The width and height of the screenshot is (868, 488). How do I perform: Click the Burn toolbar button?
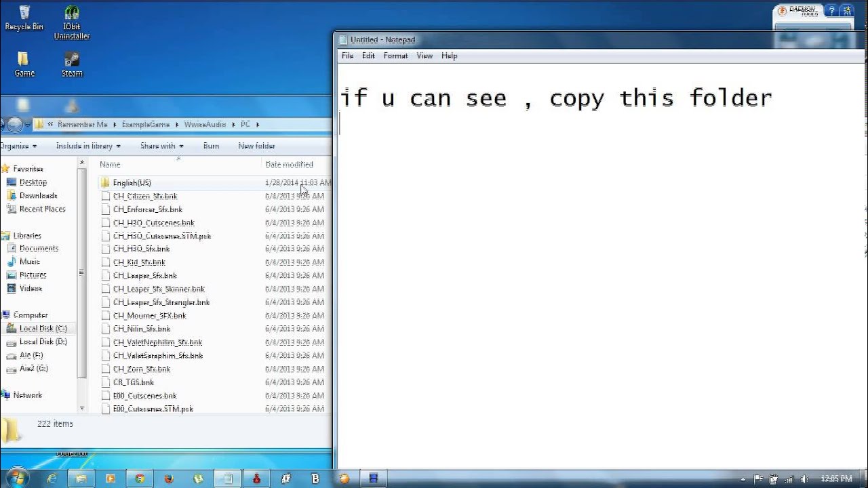click(x=211, y=146)
